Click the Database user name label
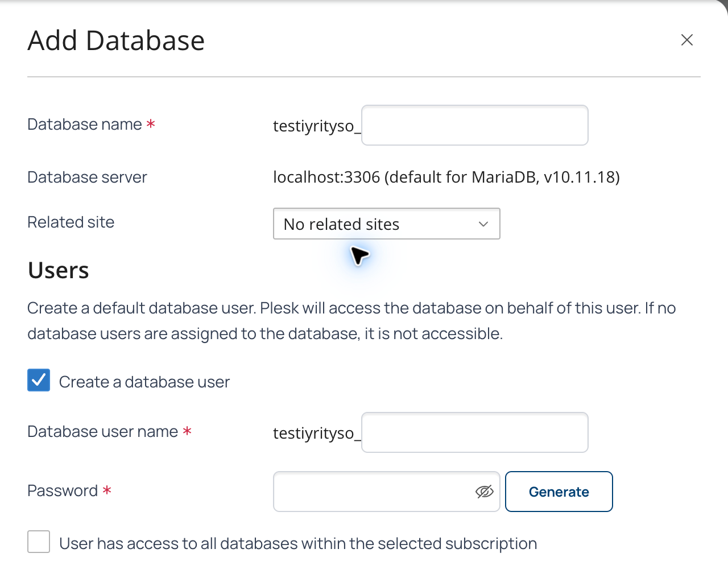Viewport: 728px width, 586px height. coord(103,432)
